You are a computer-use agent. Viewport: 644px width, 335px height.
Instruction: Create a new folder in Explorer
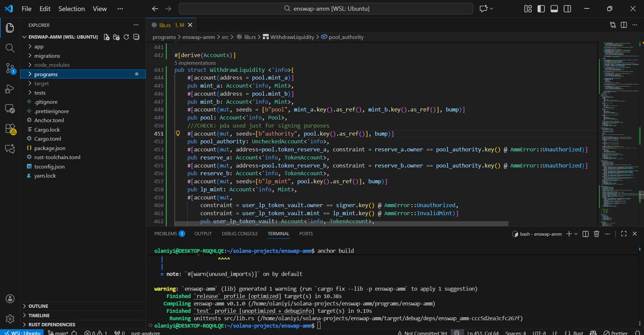click(116, 37)
